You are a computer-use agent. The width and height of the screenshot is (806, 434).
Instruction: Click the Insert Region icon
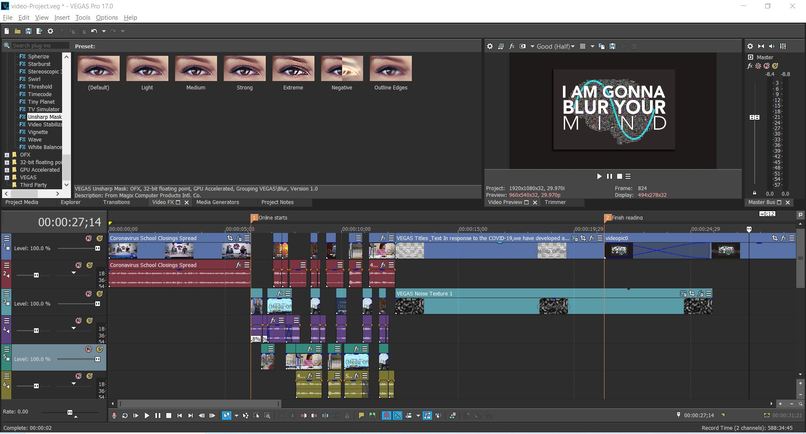(x=372, y=415)
